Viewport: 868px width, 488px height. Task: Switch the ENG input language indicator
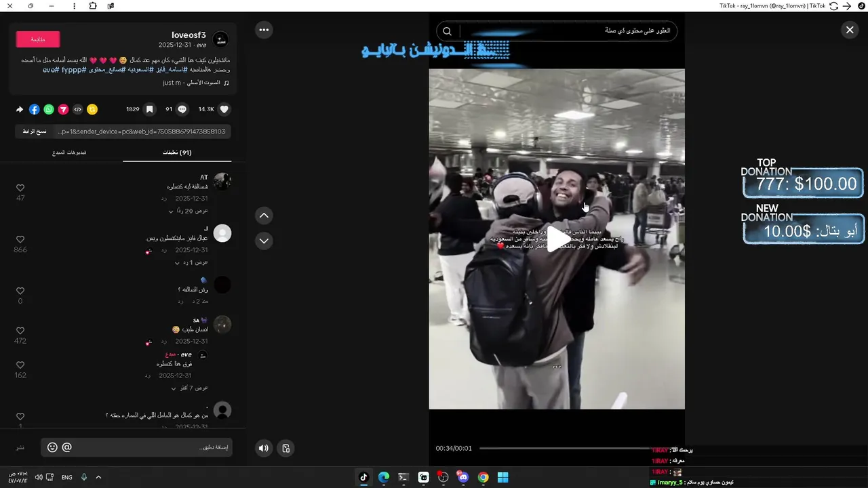pos(66,477)
